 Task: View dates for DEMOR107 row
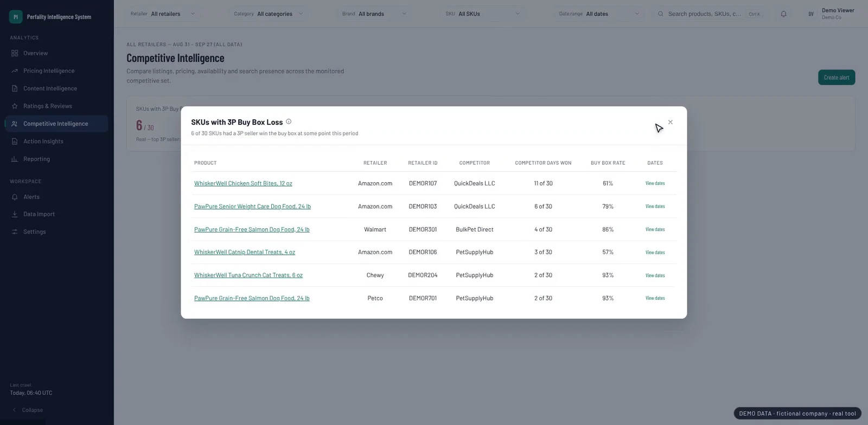point(655,183)
